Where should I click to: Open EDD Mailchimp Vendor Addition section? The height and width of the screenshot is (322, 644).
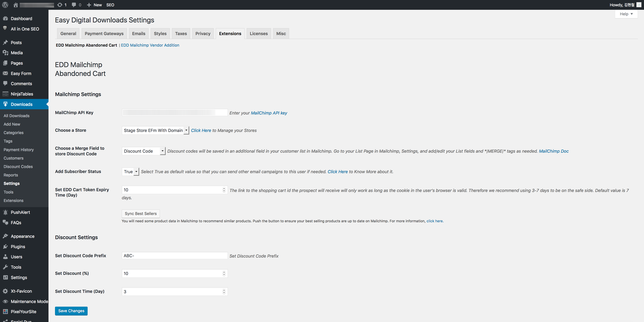(x=150, y=45)
